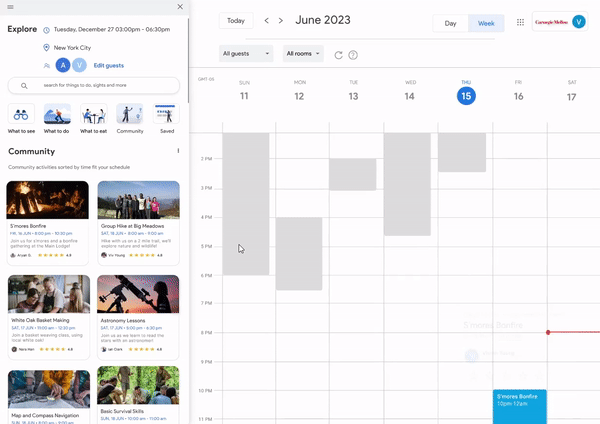
Task: Click the search magnifier icon
Action: coord(24,86)
